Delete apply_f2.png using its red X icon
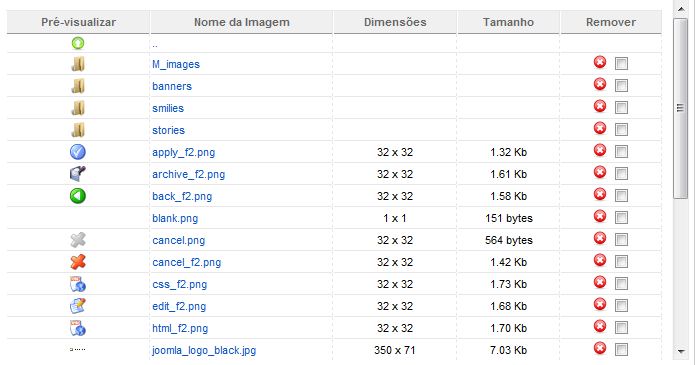Image resolution: width=696 pixels, height=365 pixels. point(600,150)
